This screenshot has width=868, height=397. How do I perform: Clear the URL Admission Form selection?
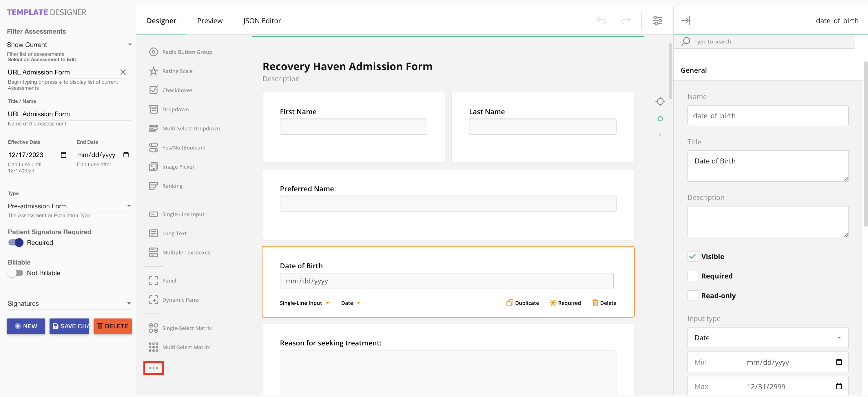[123, 72]
